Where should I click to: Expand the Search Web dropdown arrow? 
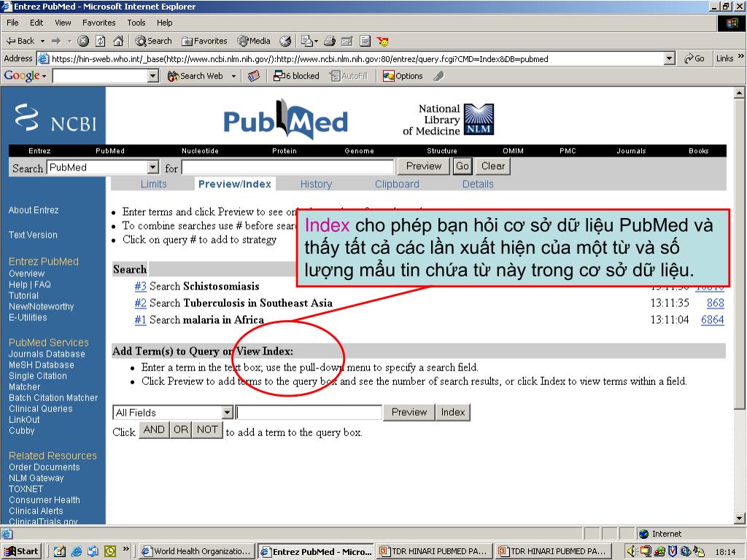pos(233,76)
